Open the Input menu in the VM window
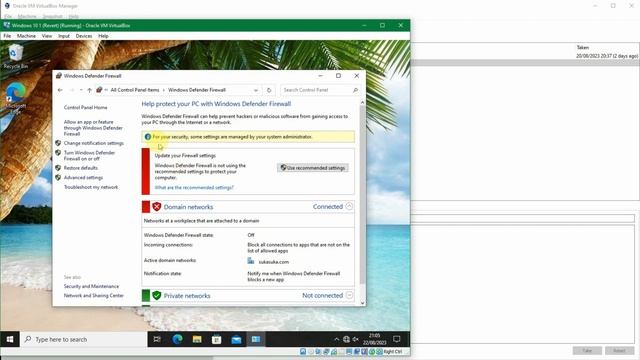The height and width of the screenshot is (360, 640). [64, 36]
